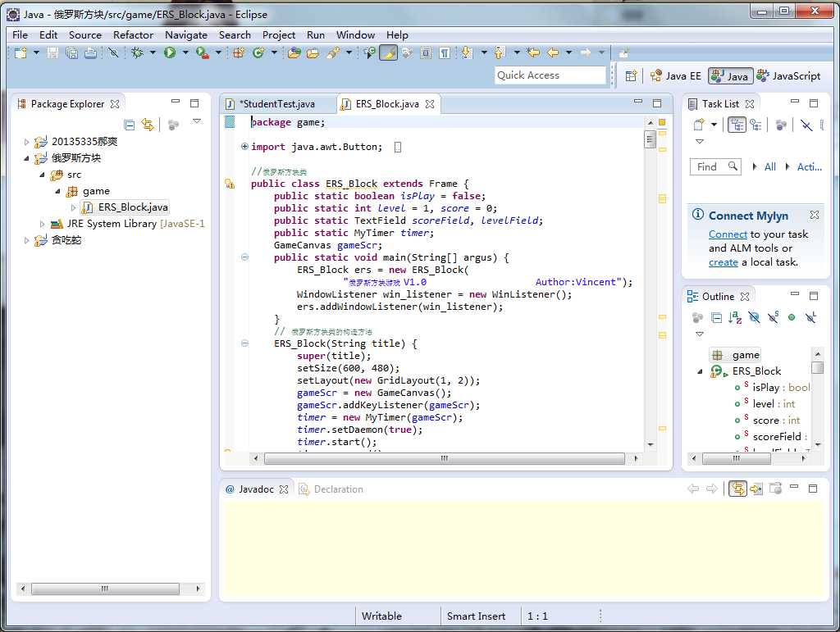The image size is (840, 632).
Task: Toggle Categorized view in Task List
Action: pos(737,125)
